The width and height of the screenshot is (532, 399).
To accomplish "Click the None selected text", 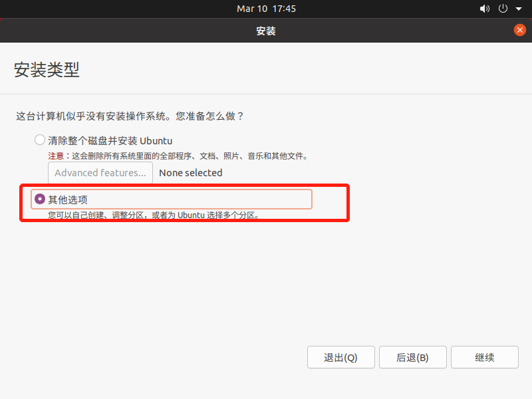I will (190, 172).
